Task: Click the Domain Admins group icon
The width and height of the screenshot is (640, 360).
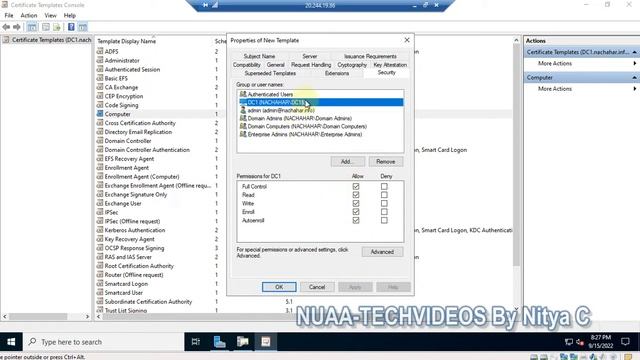Action: click(x=243, y=118)
